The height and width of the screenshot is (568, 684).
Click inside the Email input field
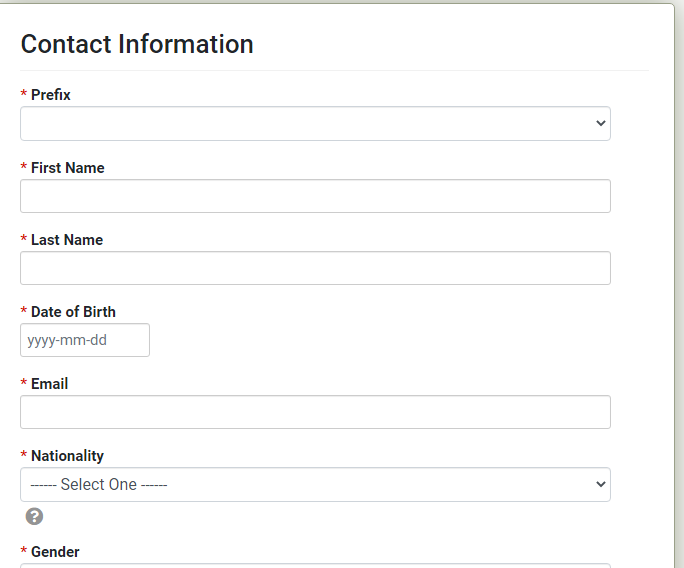click(x=315, y=412)
